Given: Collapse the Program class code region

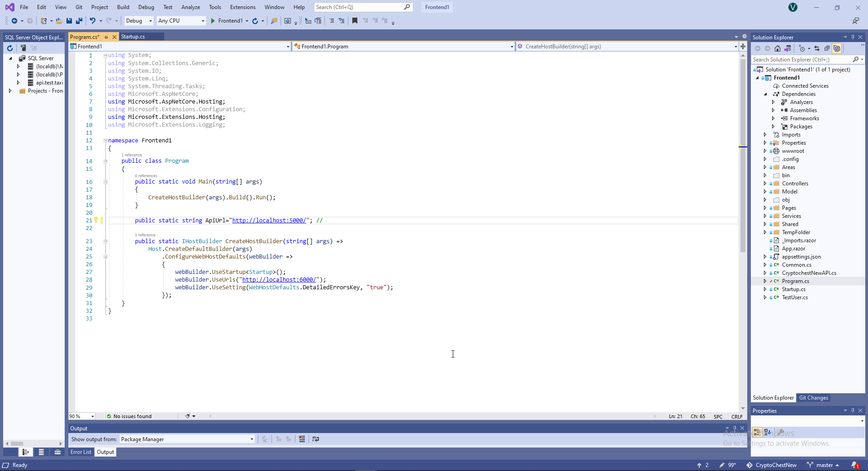Looking at the screenshot, I should pos(105,161).
